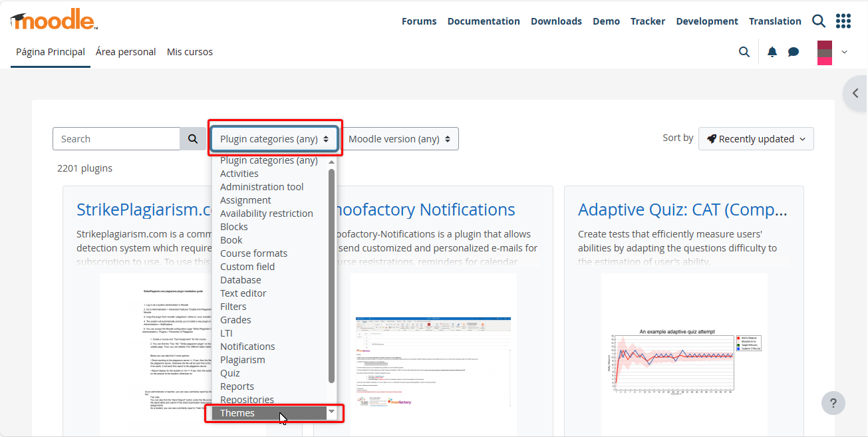Click the navbar search magnifier
Image resolution: width=868 pixels, height=437 pixels.
coord(744,52)
